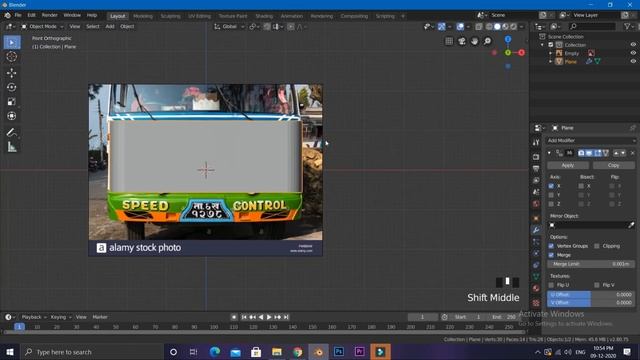This screenshot has height=360, width=640.
Task: Enable Flip U texture checkbox
Action: (x=551, y=285)
